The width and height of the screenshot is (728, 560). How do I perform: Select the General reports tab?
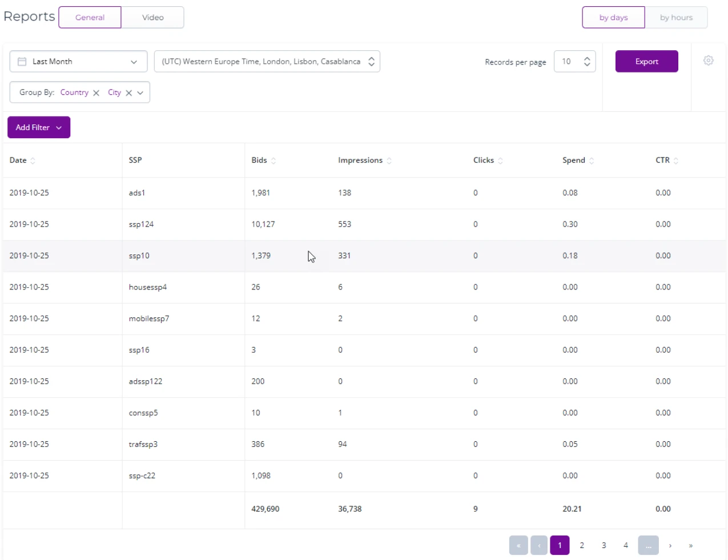point(90,18)
